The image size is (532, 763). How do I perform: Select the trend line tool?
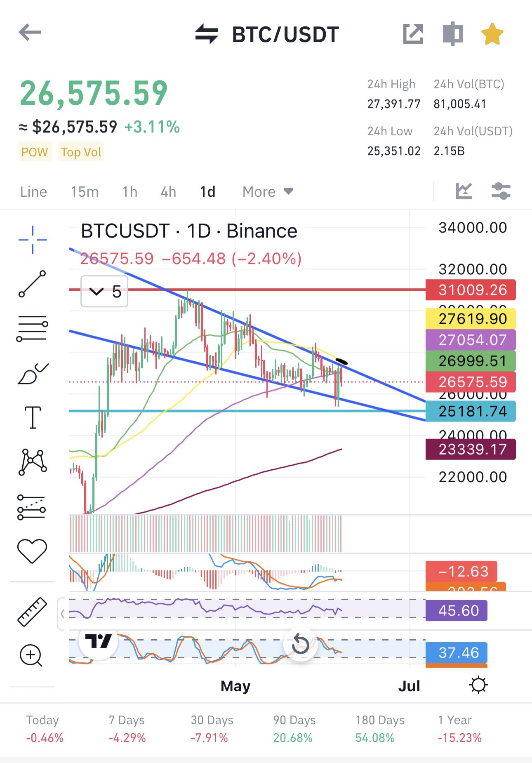click(x=32, y=284)
